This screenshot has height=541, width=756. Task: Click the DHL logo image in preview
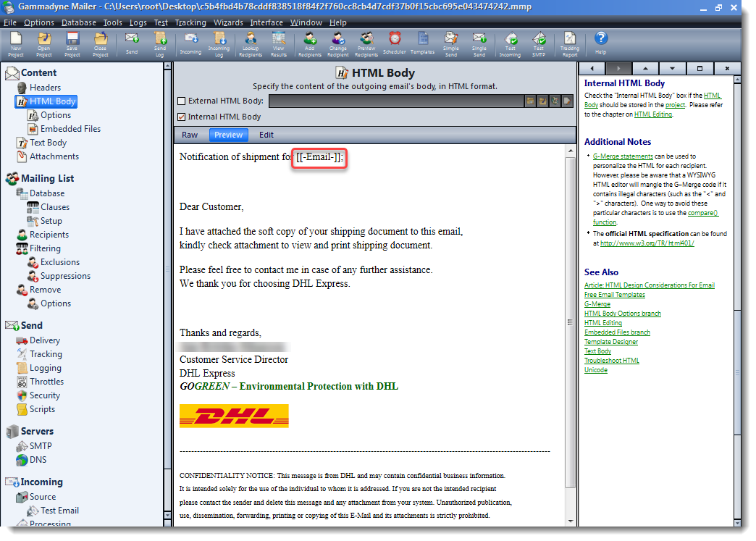234,416
